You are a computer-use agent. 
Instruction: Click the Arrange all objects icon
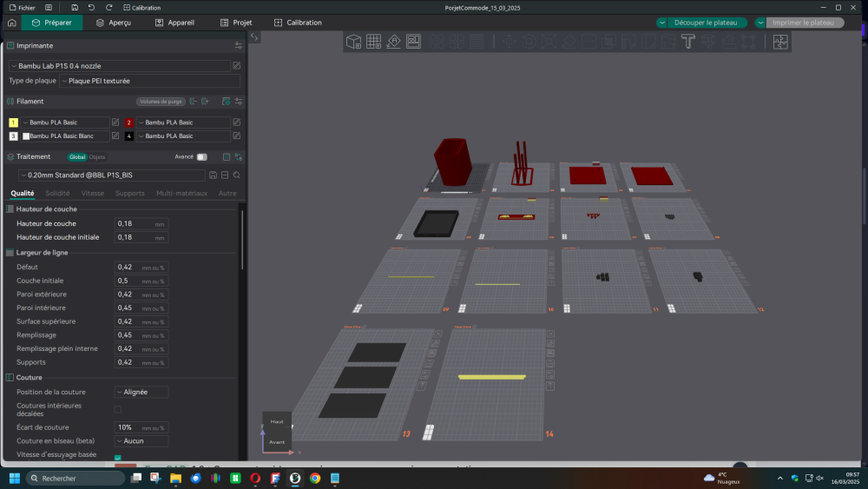[x=413, y=42]
